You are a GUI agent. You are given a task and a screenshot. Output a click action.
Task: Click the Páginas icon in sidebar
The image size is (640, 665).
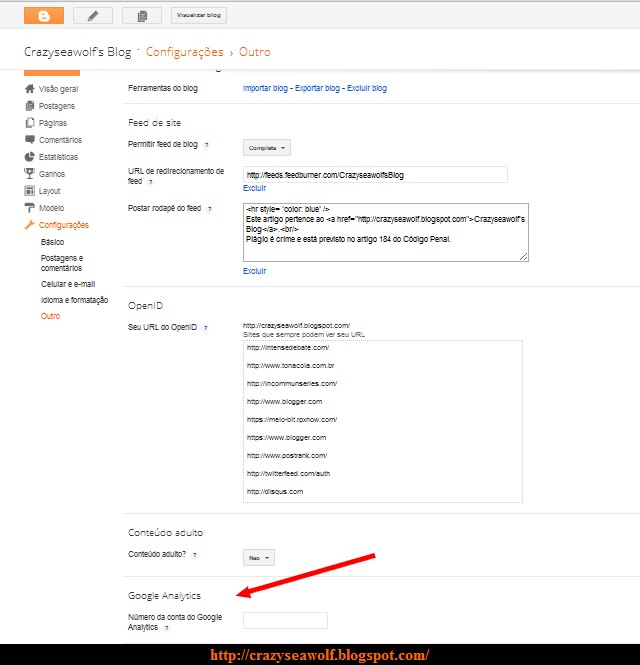30,123
